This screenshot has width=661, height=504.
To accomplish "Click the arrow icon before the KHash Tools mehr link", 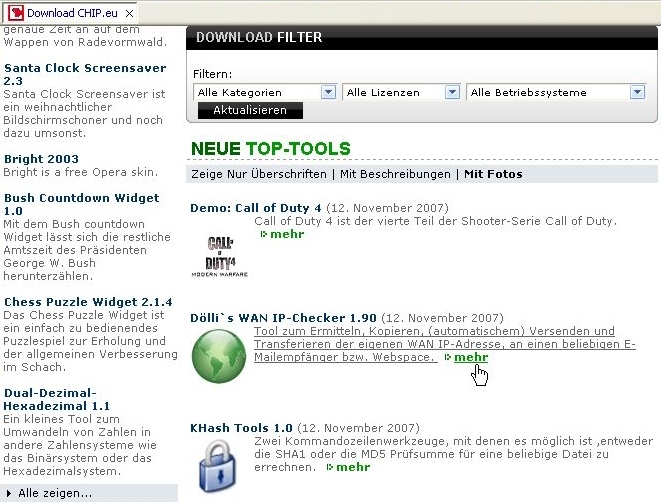I will click(330, 467).
